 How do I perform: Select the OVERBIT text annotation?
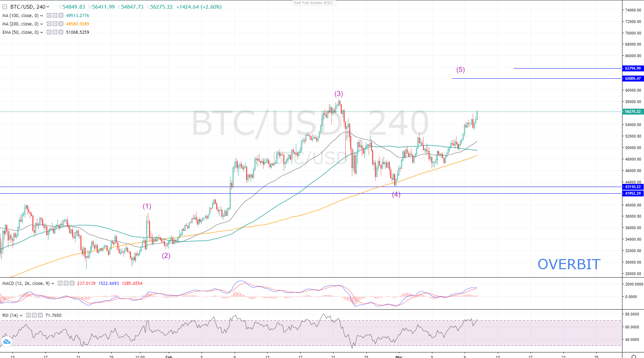[x=569, y=264]
